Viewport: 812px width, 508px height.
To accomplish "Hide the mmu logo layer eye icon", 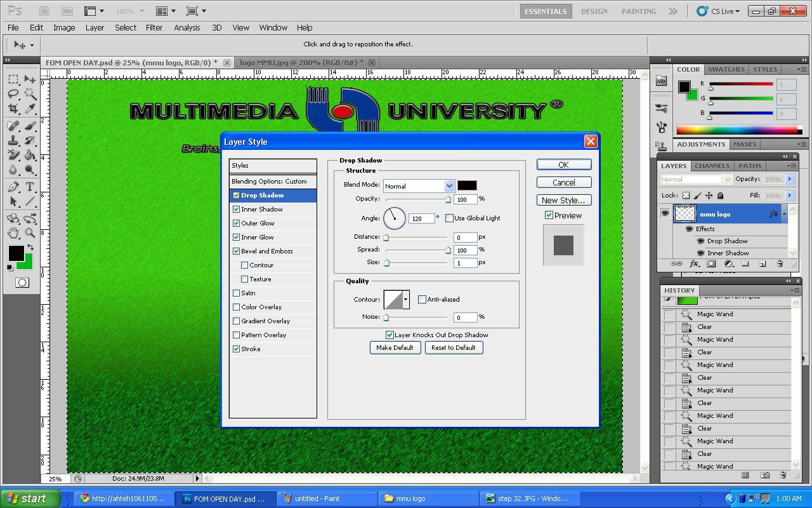I will point(665,214).
